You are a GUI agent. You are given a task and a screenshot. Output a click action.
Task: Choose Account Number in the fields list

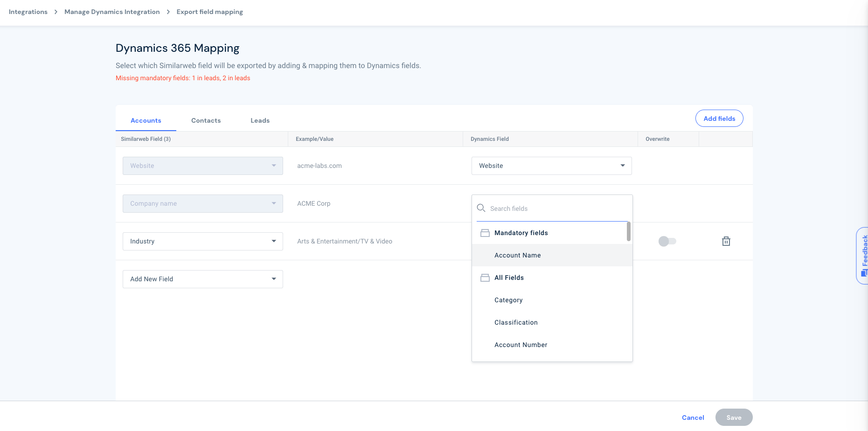point(552,345)
